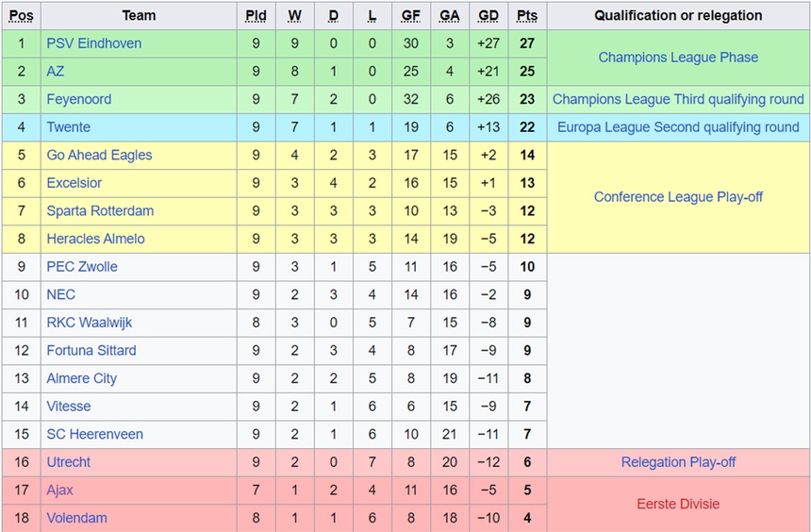Open the Go Ahead Eagles link
The height and width of the screenshot is (532, 811).
coord(99,155)
